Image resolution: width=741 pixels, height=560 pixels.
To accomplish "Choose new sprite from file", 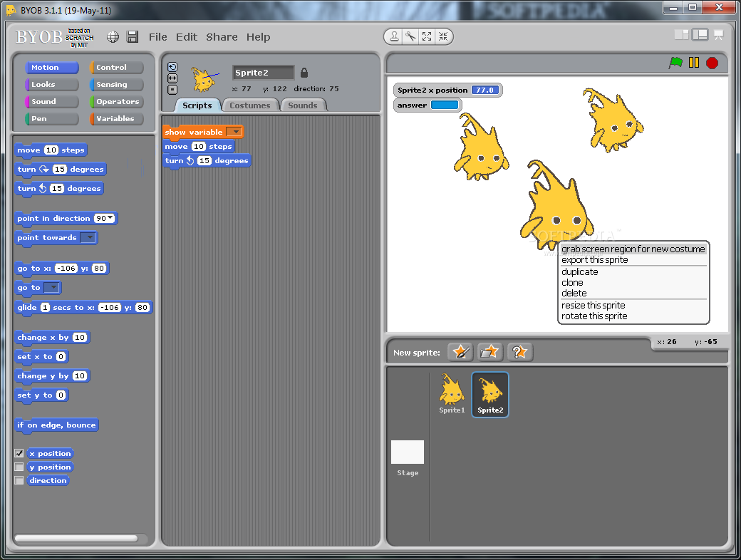I will [x=489, y=351].
